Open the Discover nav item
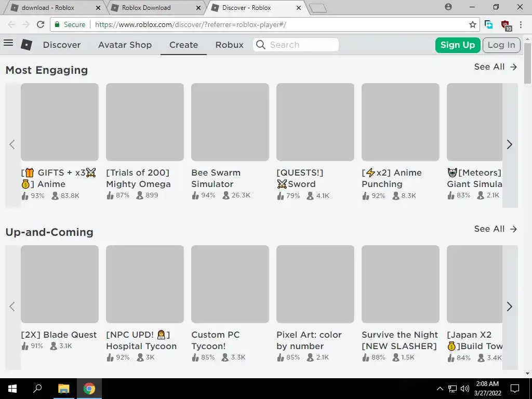Screen dimensions: 532x399 pos(62,45)
